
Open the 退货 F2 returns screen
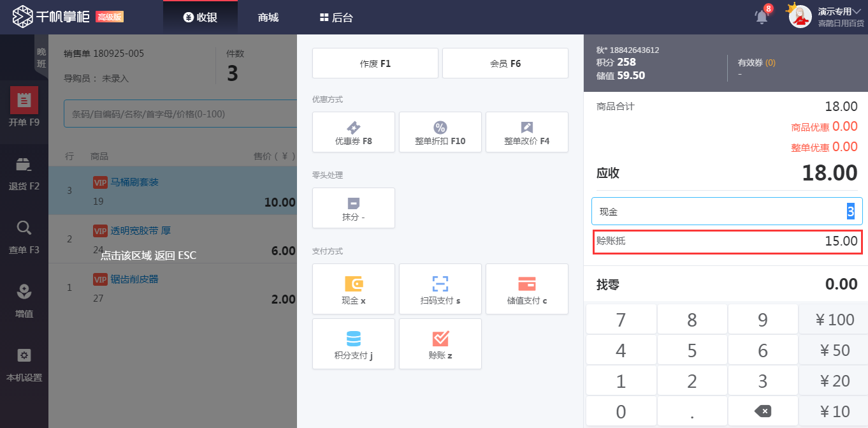point(24,172)
